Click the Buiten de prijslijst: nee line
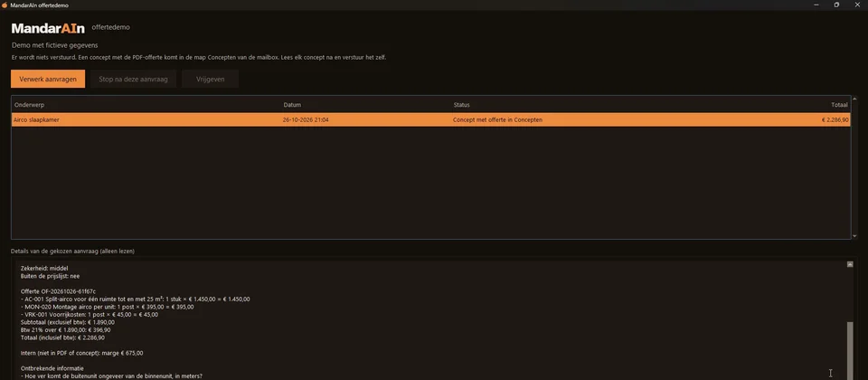This screenshot has height=380, width=868. coord(51,276)
